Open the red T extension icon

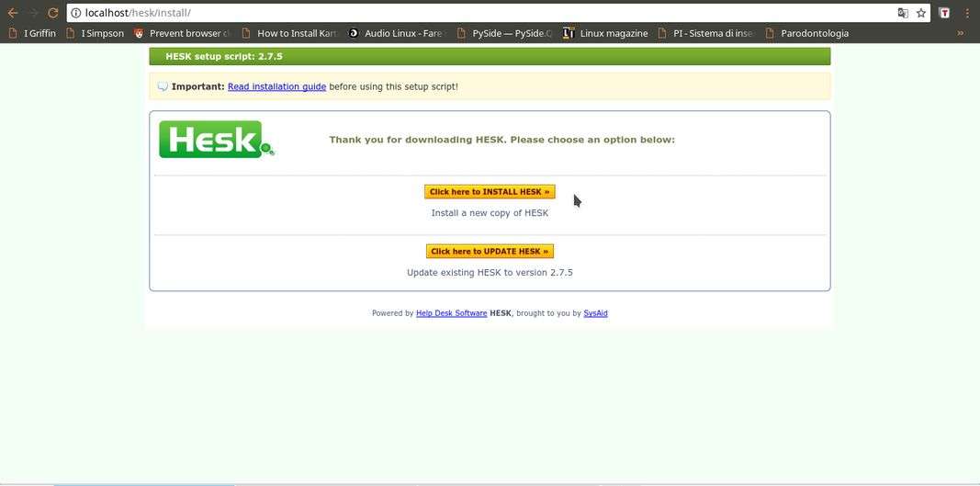[x=945, y=13]
